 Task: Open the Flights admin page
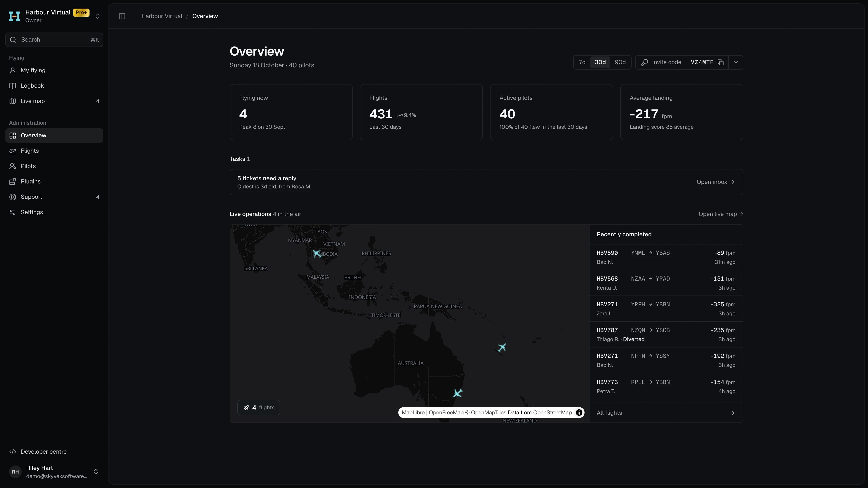(54, 151)
